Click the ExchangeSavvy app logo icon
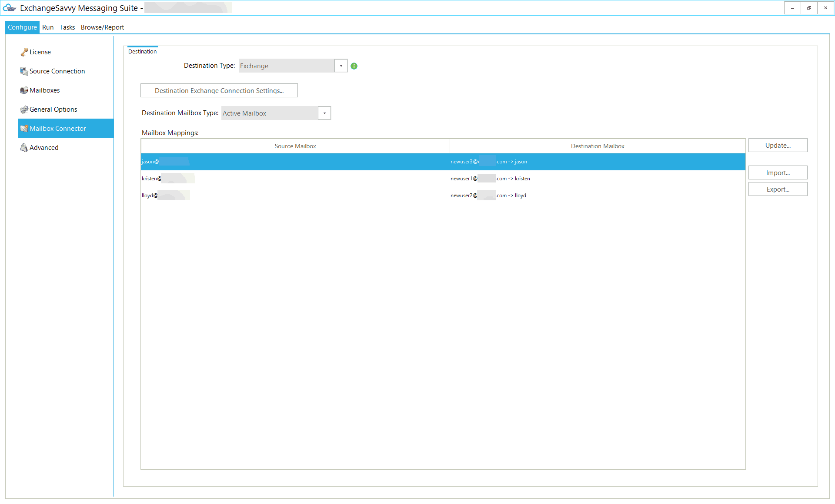Screen dimensions: 835x504 (x=10, y=8)
